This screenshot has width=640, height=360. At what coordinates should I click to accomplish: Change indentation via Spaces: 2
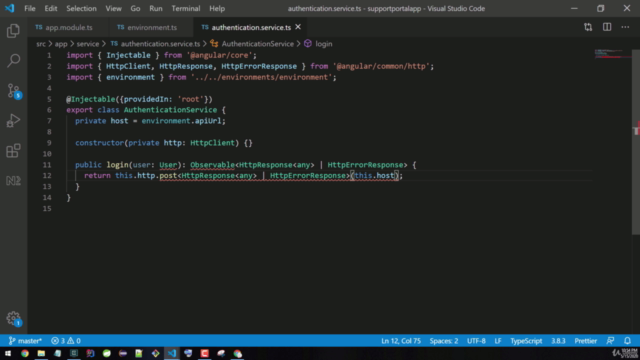click(x=444, y=341)
